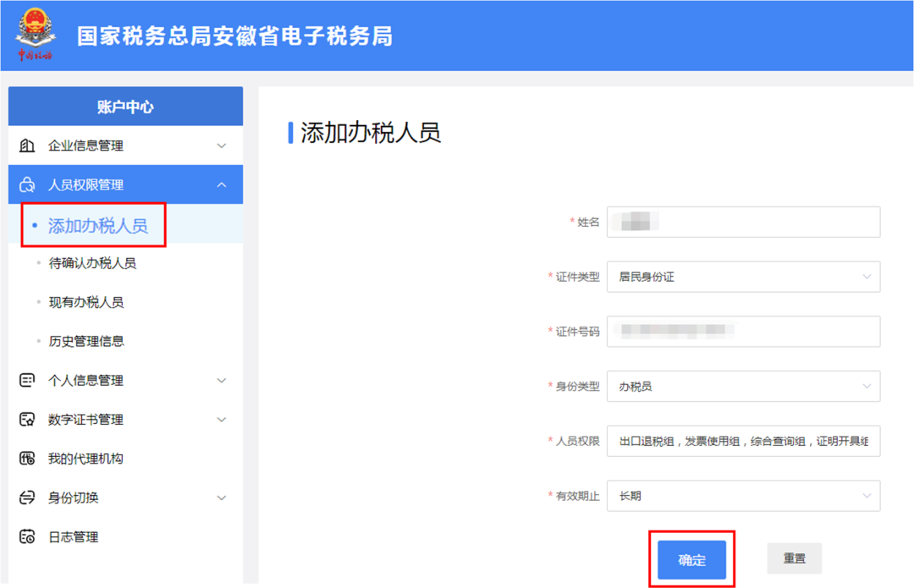Select 待确认办税人员 menu item

click(x=92, y=263)
